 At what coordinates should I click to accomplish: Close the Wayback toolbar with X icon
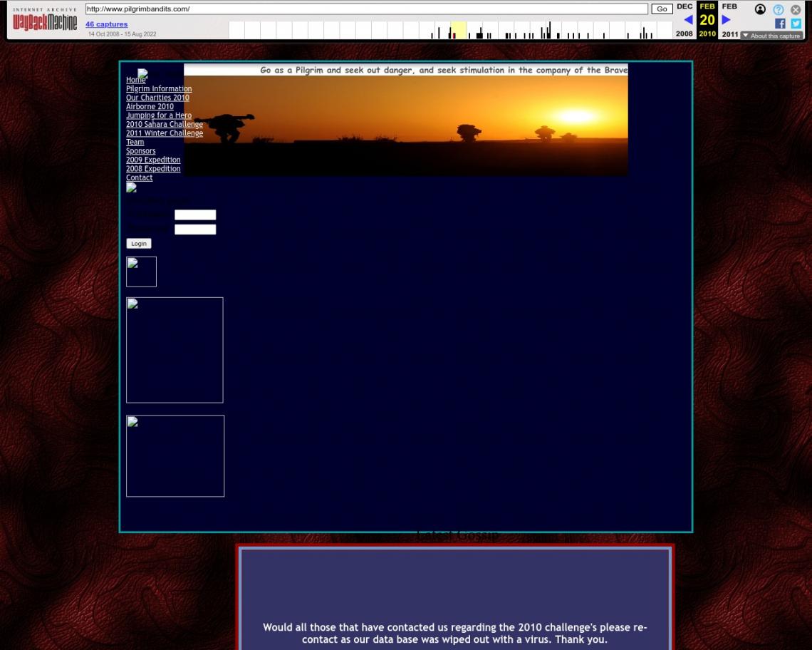point(796,9)
